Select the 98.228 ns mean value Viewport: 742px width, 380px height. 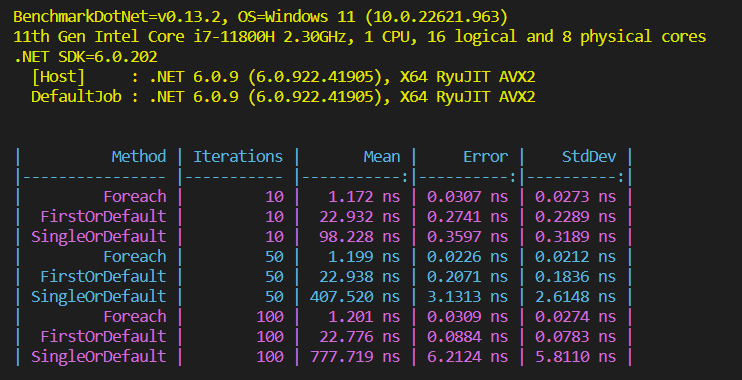(360, 236)
